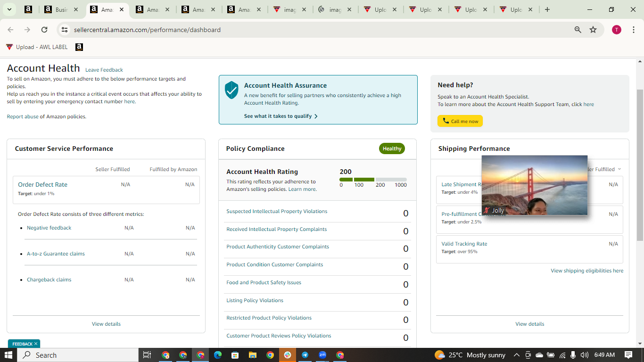
Task: Launch Microsoft Edge from the taskbar
Action: tap(217, 355)
